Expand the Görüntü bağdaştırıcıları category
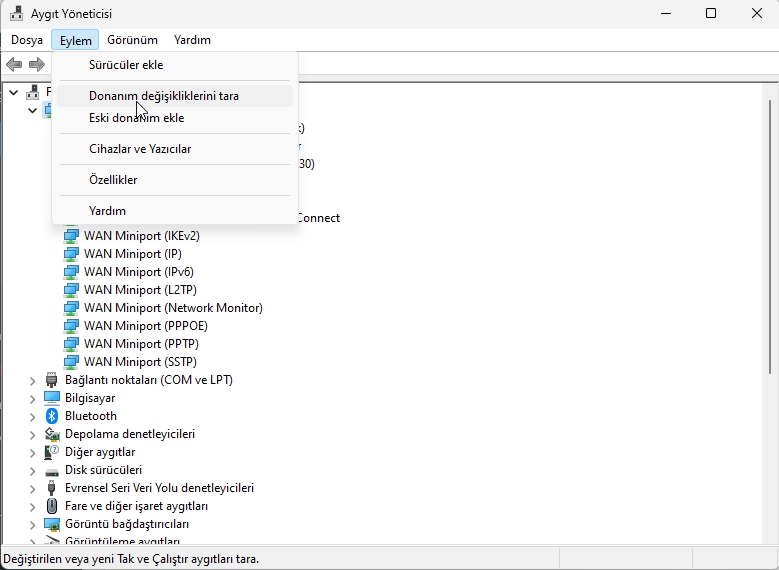The image size is (779, 570). [x=32, y=525]
